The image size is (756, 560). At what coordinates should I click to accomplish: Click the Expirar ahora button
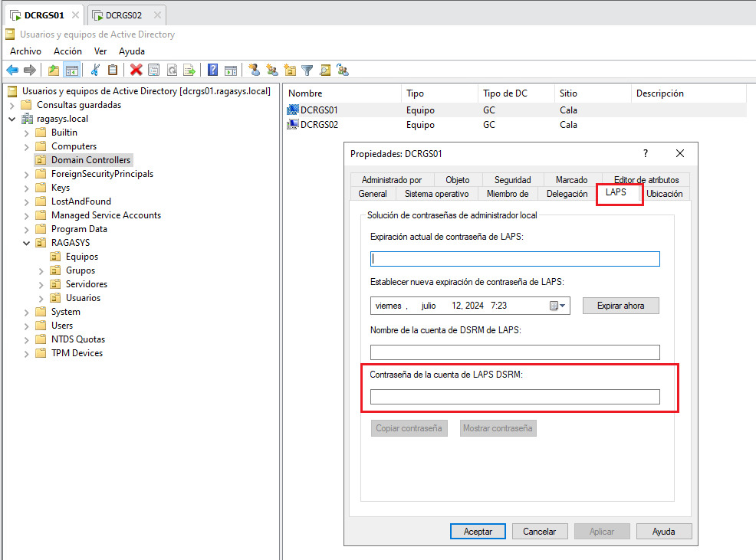[x=620, y=305]
